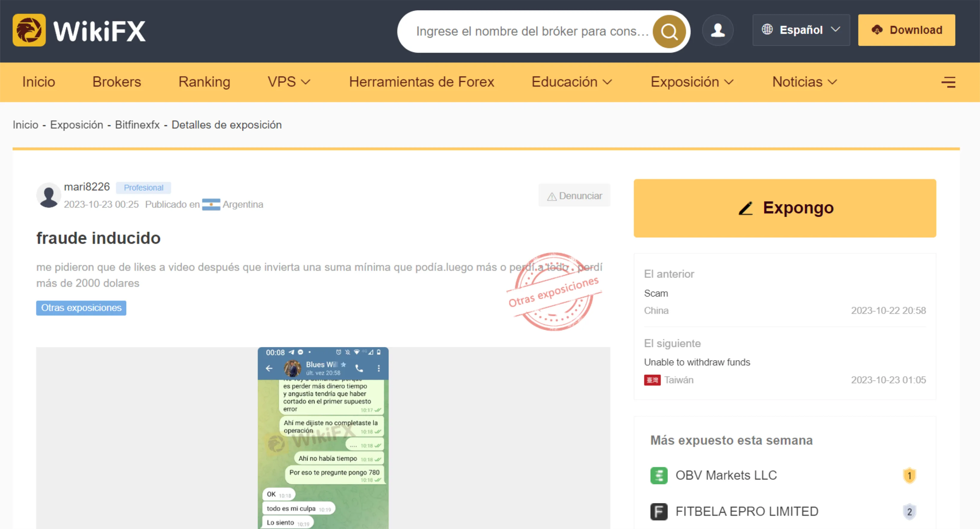Click the broker name search field

tap(532, 32)
